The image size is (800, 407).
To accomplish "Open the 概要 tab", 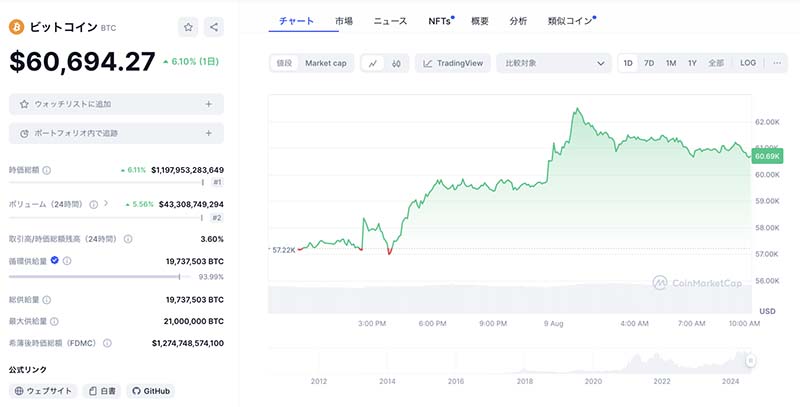I will click(x=480, y=21).
